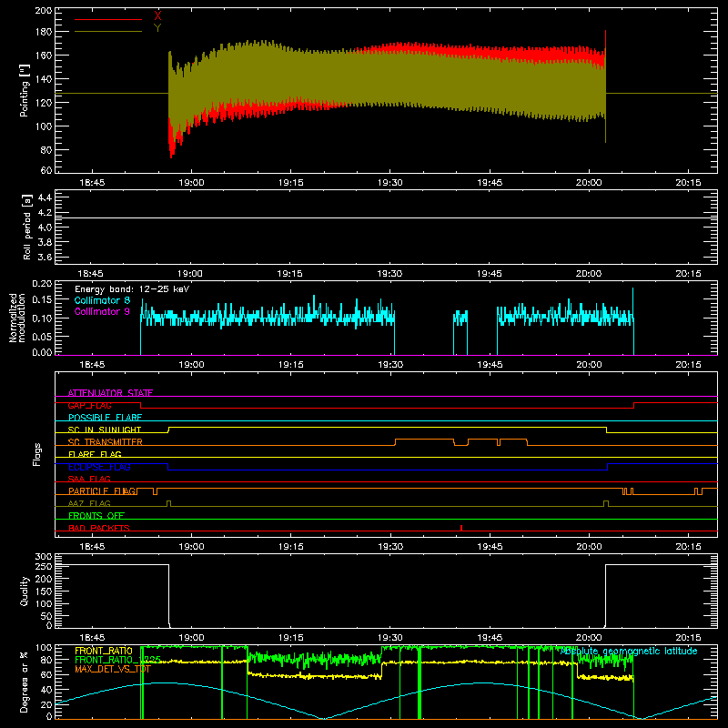This screenshot has height=728, width=728.
Task: Click the olive 'Y' legend label
Action: (157, 28)
